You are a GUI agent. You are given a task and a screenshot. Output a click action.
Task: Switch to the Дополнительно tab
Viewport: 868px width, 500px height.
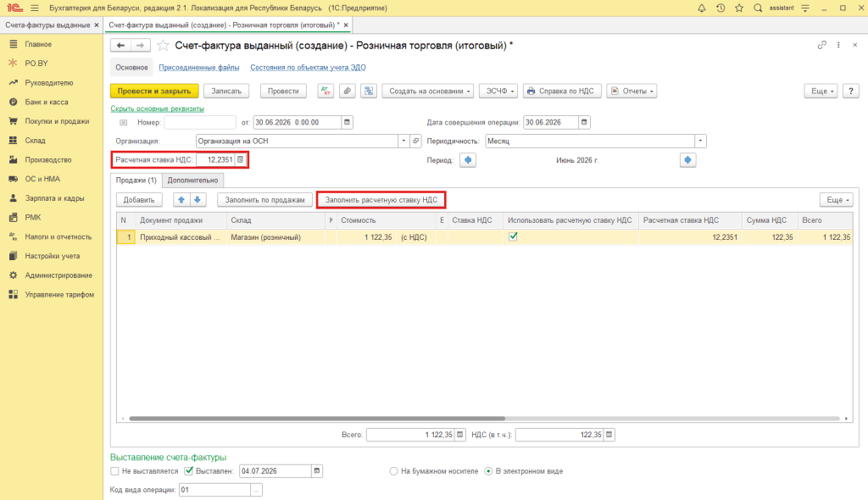[x=192, y=180]
